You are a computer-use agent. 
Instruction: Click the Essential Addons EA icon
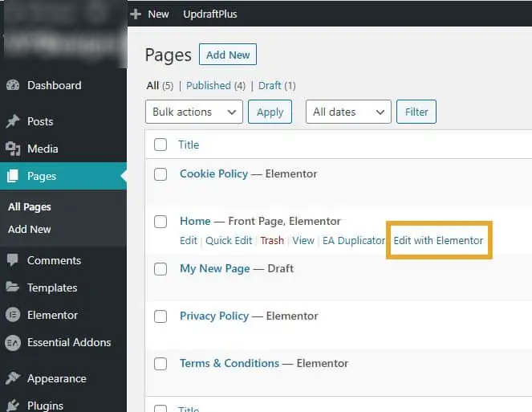tap(13, 342)
